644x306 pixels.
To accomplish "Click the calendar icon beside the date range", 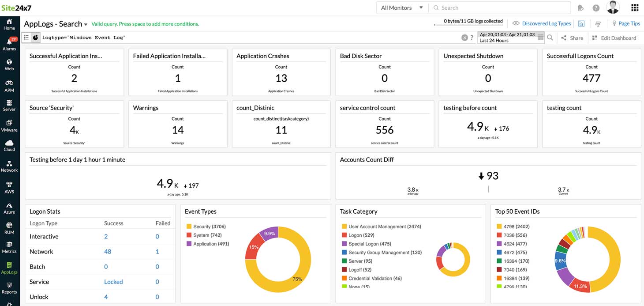I will click(x=540, y=37).
